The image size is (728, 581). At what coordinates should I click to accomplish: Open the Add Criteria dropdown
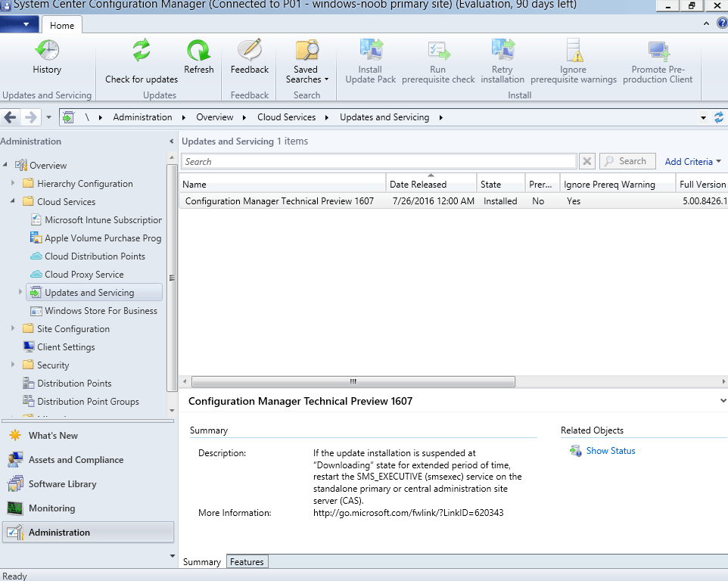692,161
